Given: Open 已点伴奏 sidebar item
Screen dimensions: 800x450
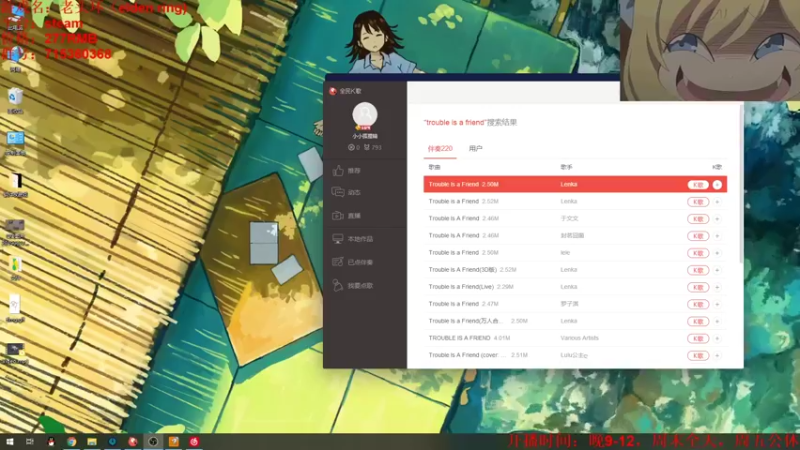Looking at the screenshot, I should pos(353,262).
